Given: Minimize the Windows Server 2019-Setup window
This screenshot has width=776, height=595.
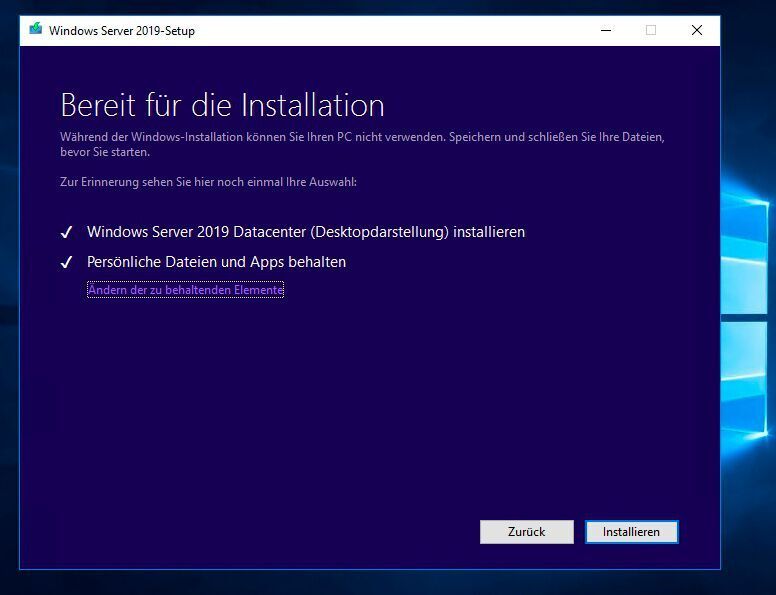Looking at the screenshot, I should coord(606,30).
